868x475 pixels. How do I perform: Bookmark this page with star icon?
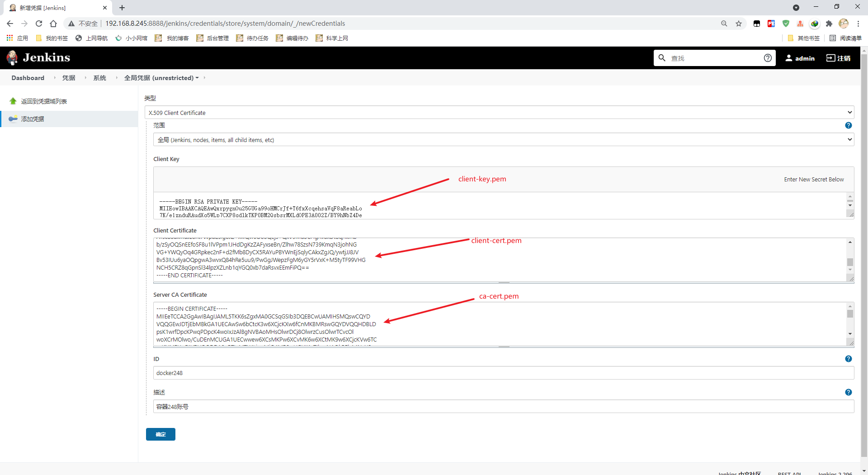(x=738, y=24)
